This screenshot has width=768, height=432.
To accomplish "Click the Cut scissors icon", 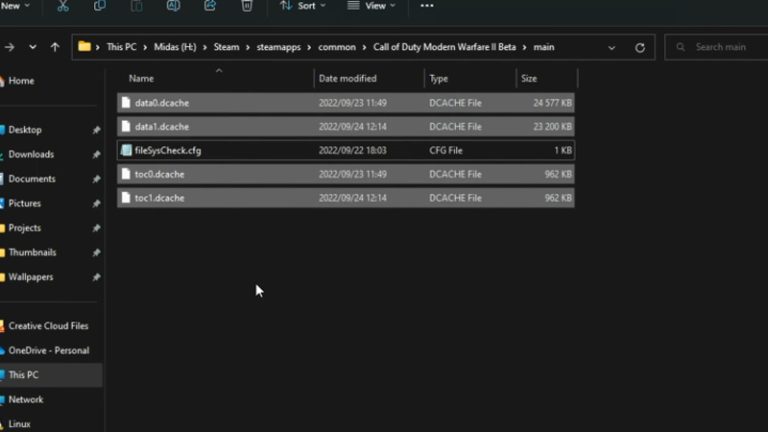I will 63,6.
